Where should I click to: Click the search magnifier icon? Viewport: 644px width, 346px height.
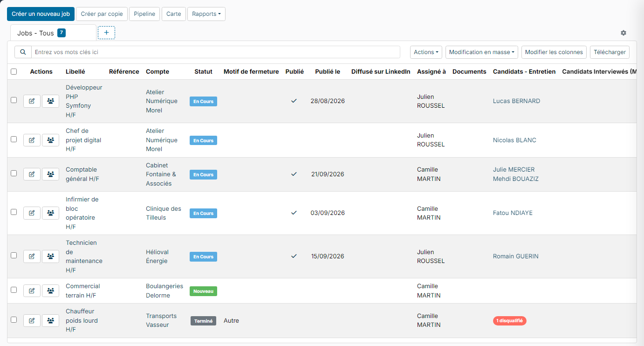pos(23,52)
